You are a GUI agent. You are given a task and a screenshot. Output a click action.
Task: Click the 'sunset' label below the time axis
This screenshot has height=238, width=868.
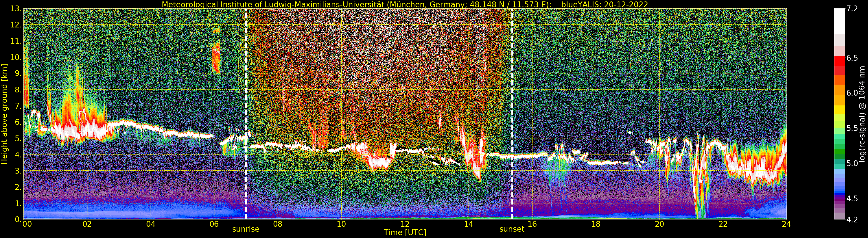(512, 229)
